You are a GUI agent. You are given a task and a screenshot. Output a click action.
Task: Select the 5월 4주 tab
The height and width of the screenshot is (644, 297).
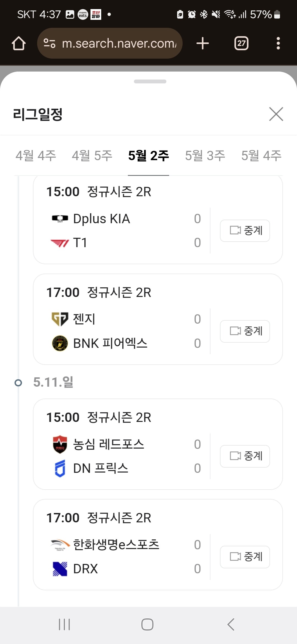[261, 156]
